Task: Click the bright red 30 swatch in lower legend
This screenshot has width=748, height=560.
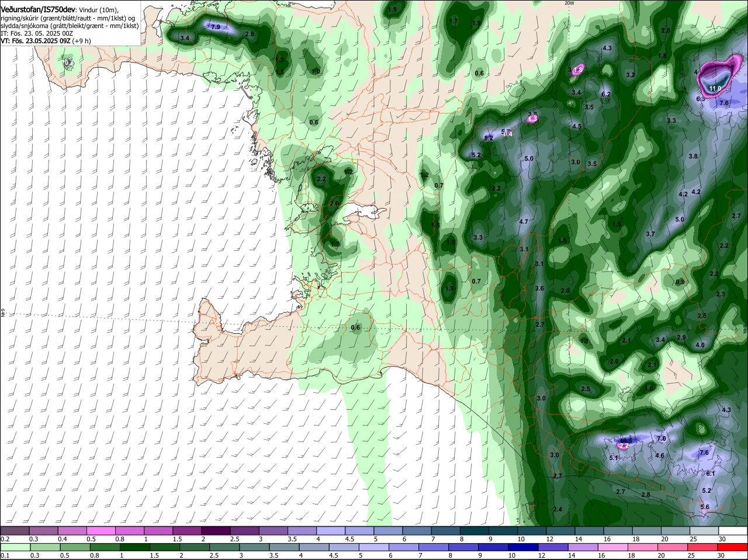Action: (733, 548)
